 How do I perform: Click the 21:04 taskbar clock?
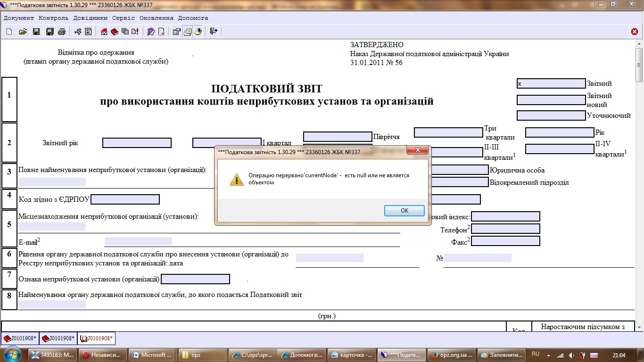(619, 355)
